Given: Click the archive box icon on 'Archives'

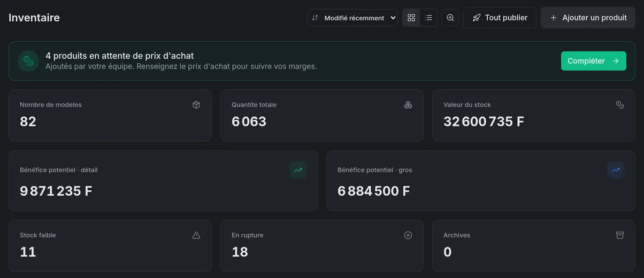Looking at the screenshot, I should click(620, 235).
